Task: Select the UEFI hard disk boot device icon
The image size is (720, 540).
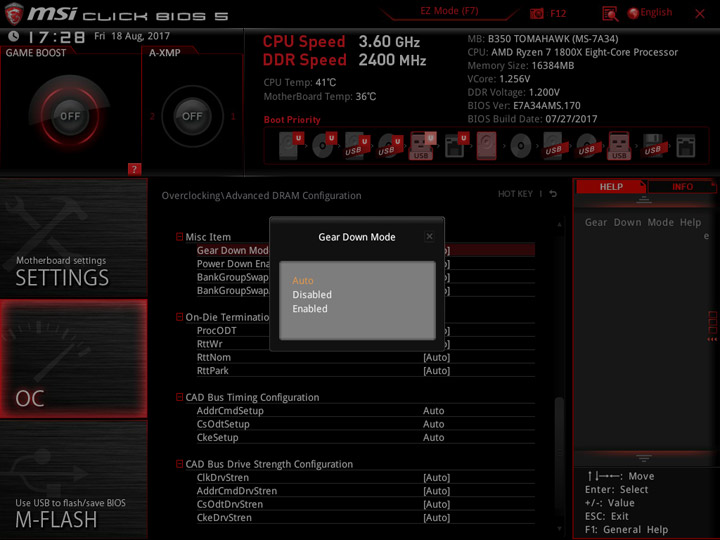Action: point(291,146)
